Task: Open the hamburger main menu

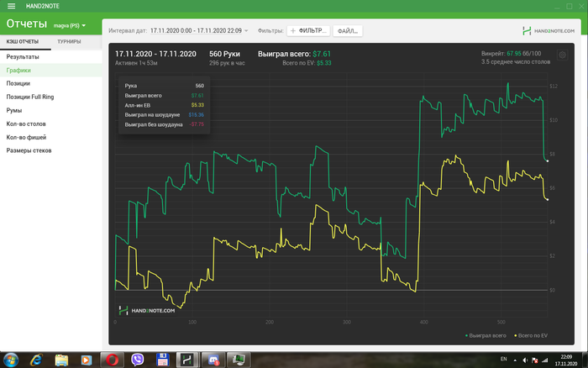Action: coord(11,6)
